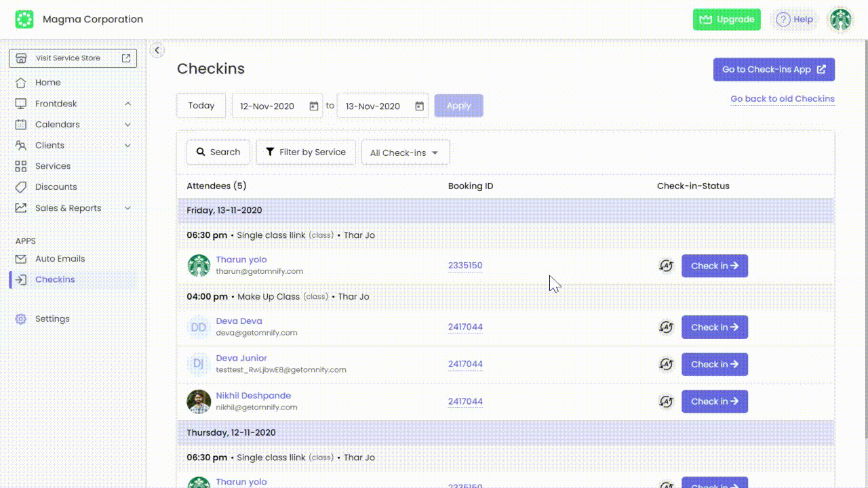The height and width of the screenshot is (488, 868).
Task: Expand the Calendars chevron
Action: (x=127, y=125)
